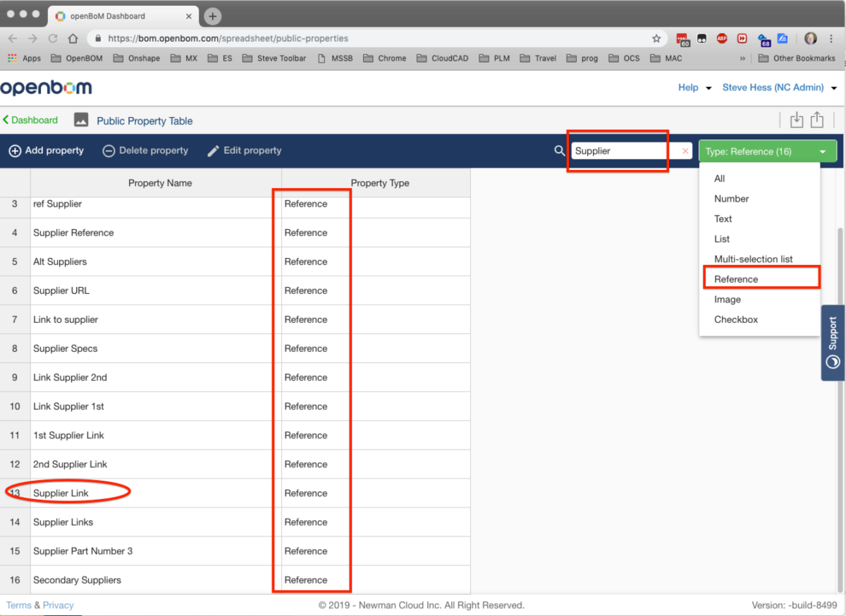Select the Delete property tool
The image size is (846, 616).
coord(145,150)
